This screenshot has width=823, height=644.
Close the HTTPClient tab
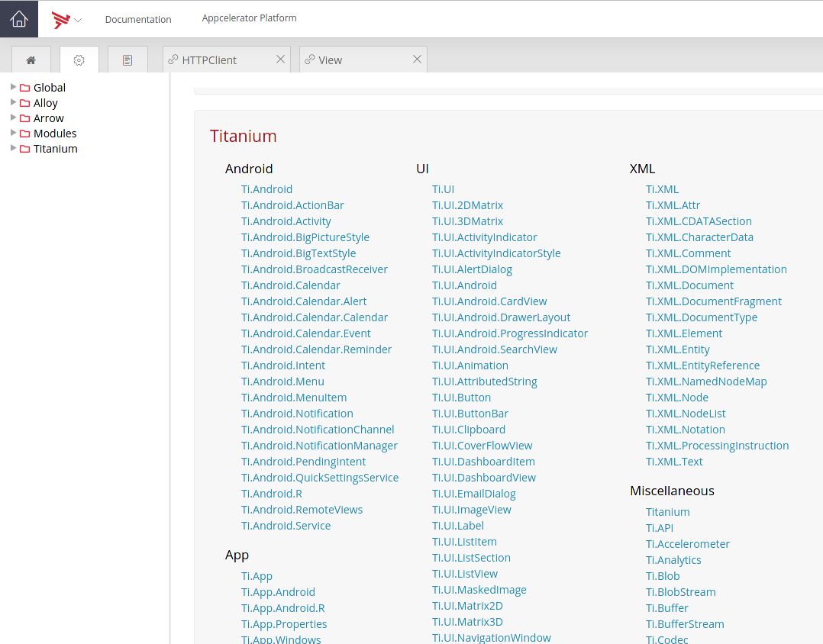(x=281, y=60)
